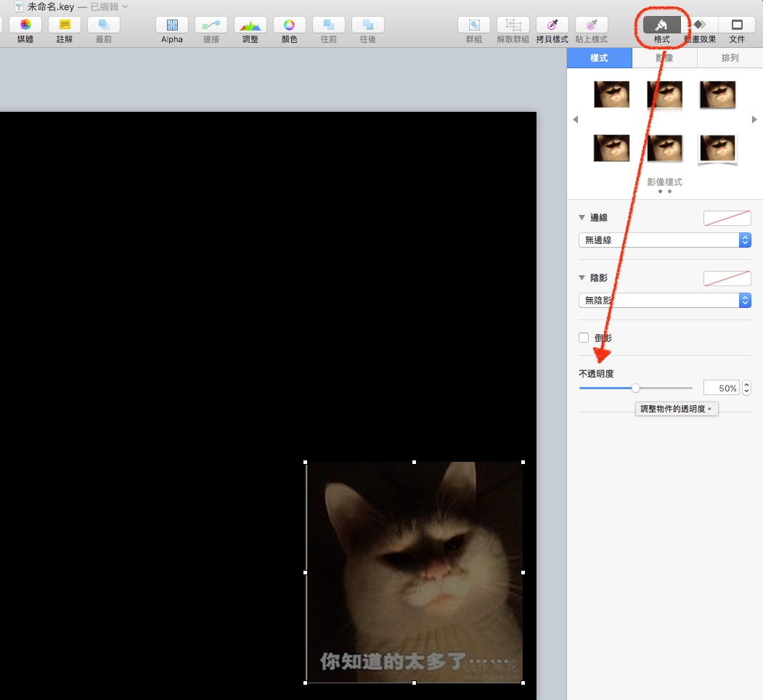
Task: Click the 拷貝樣式 (Copy Style) icon
Action: click(552, 25)
